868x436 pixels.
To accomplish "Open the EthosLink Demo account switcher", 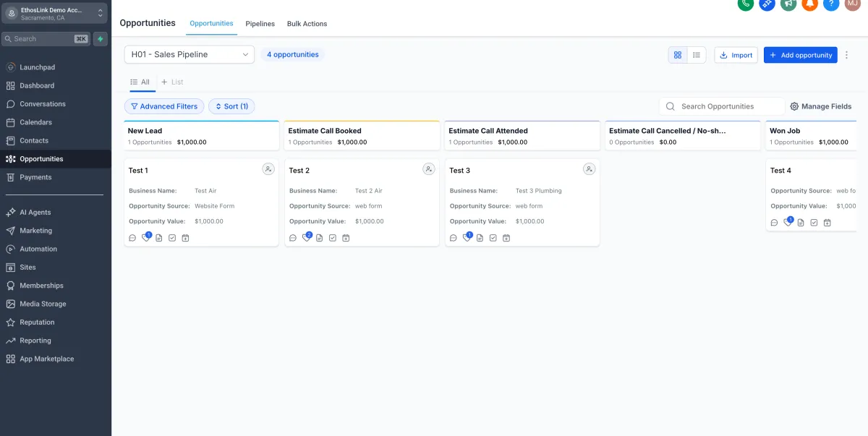I will click(56, 14).
